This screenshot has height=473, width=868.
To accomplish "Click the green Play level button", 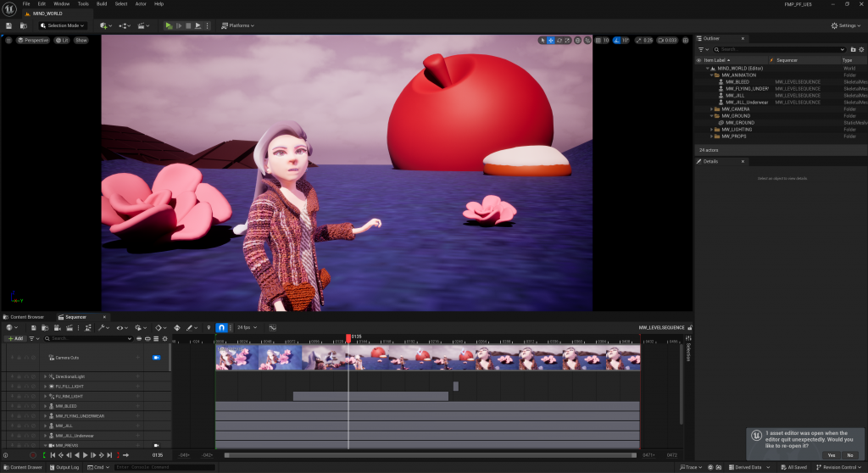I will click(x=169, y=25).
